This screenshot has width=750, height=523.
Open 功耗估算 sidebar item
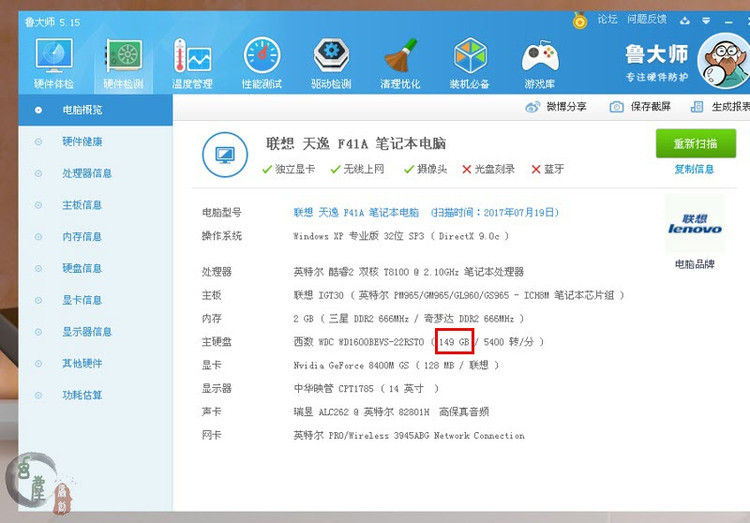[82, 395]
